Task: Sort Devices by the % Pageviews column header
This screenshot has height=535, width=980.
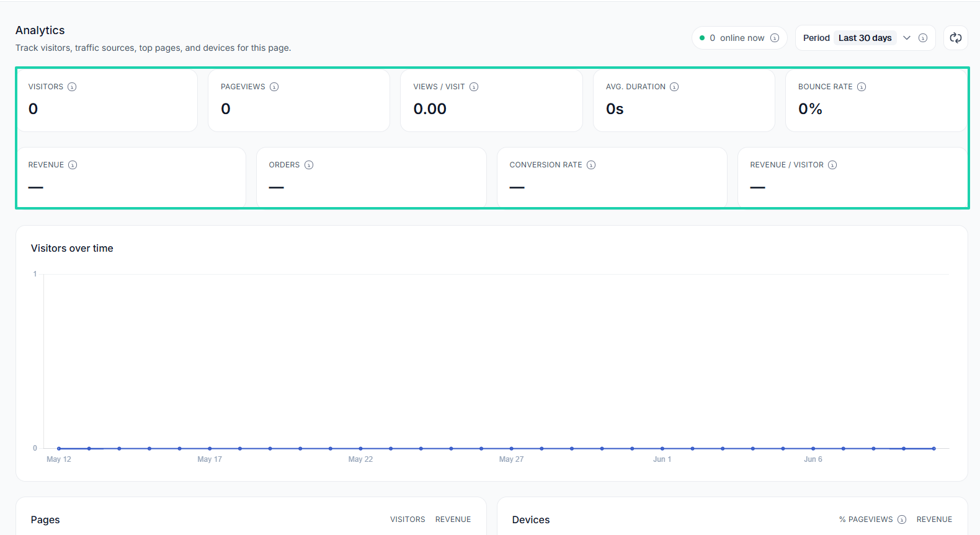Action: (866, 520)
